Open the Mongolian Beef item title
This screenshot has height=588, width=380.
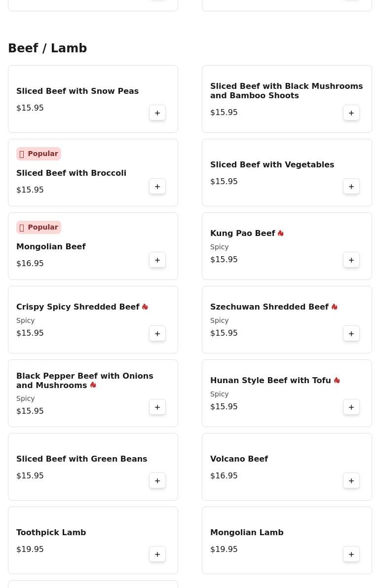(51, 246)
